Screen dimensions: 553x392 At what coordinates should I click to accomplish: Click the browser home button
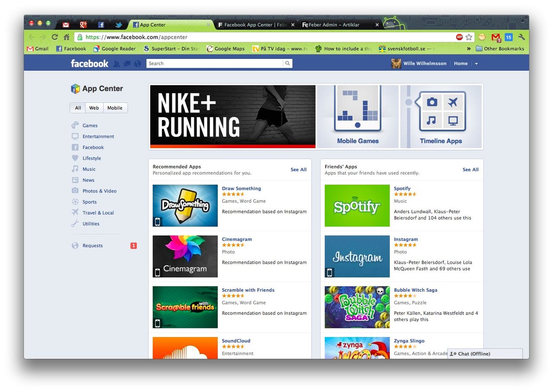[x=67, y=37]
